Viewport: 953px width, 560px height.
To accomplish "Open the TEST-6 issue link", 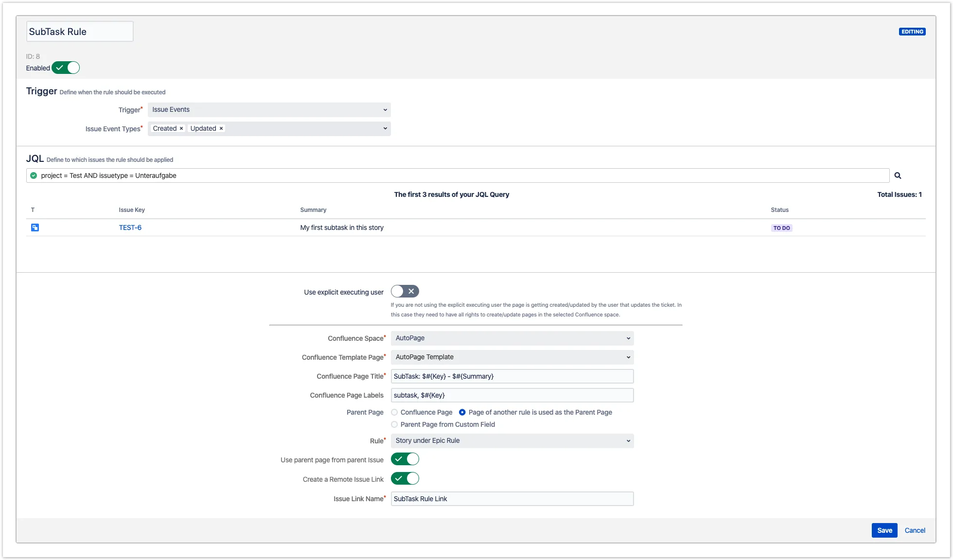I will pos(130,227).
